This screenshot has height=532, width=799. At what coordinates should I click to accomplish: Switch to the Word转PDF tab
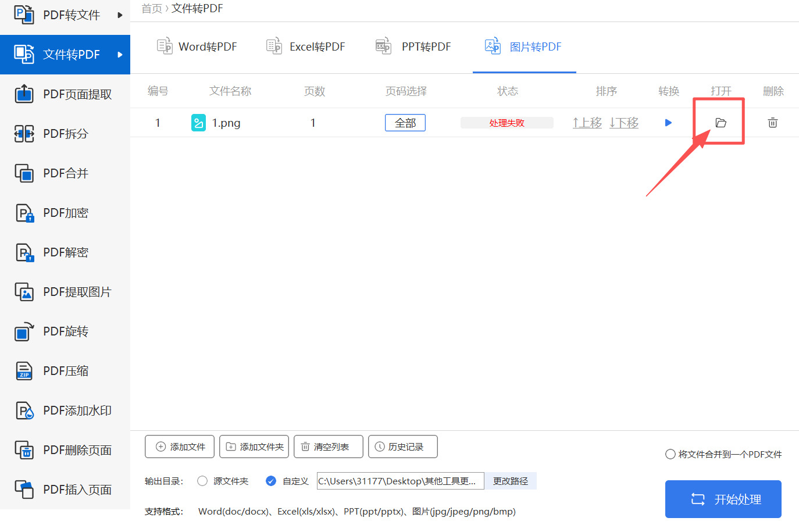(x=197, y=47)
